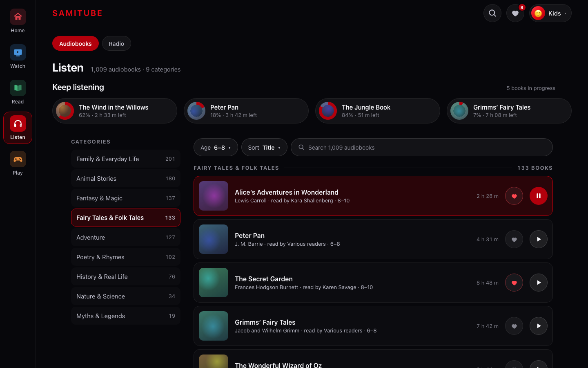Open the Age 6–8 dropdown
This screenshot has height=368, width=588.
216,147
